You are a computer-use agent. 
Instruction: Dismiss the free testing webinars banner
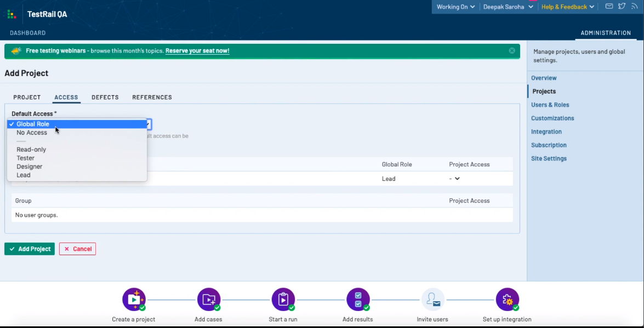click(x=512, y=51)
